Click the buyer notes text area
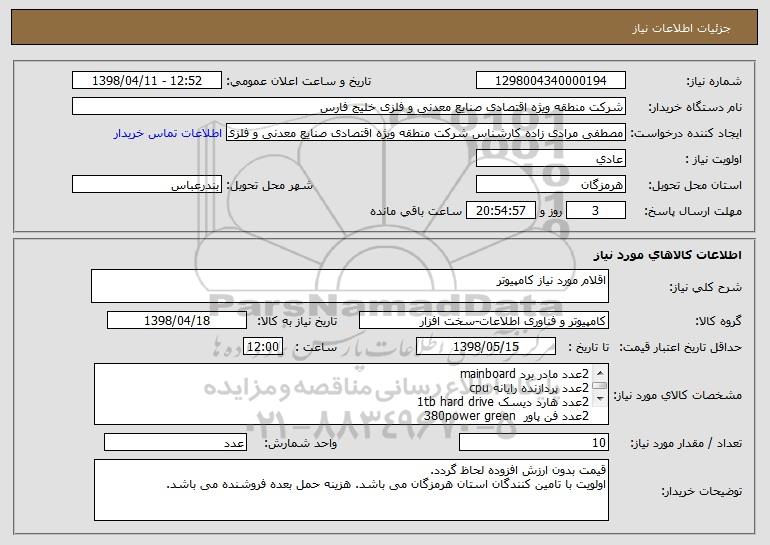The image size is (770, 545). tap(351, 490)
